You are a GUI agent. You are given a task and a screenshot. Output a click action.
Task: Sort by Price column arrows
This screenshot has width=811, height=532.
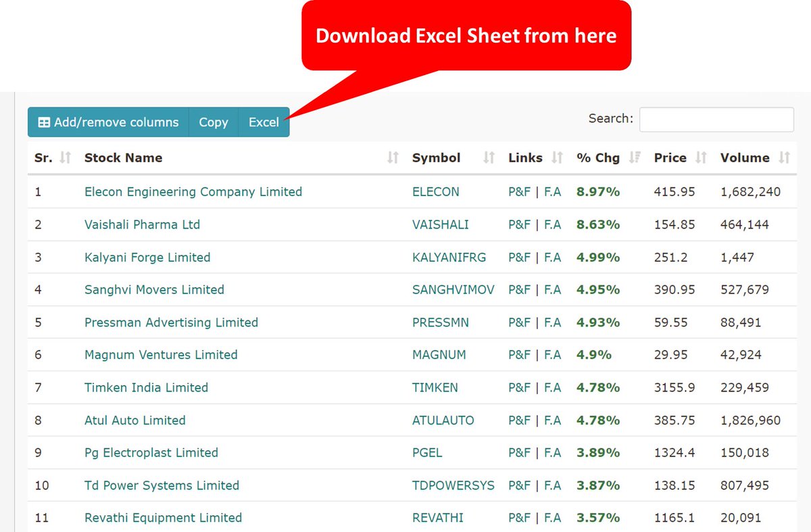pos(701,158)
